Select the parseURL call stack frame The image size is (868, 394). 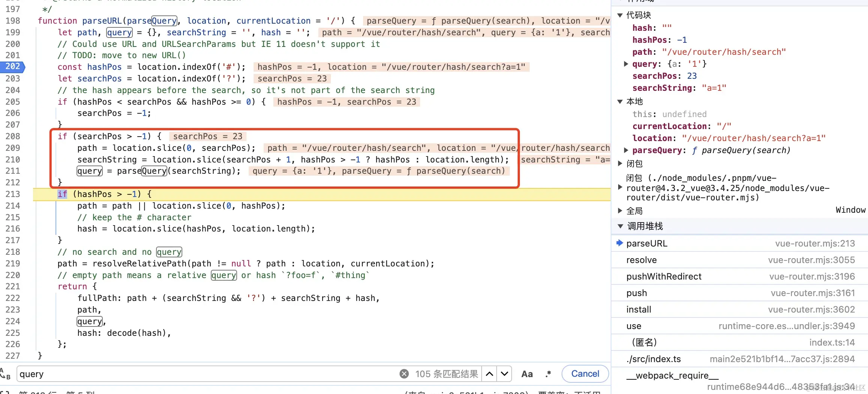[x=739, y=244]
